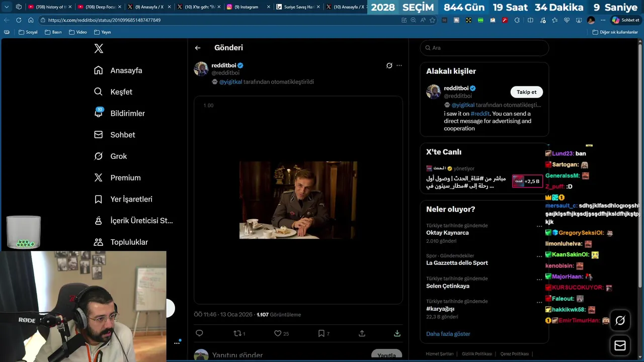Image resolution: width=644 pixels, height=362 pixels.
Task: Click the @yigitkal mention under the post author
Action: [230, 81]
